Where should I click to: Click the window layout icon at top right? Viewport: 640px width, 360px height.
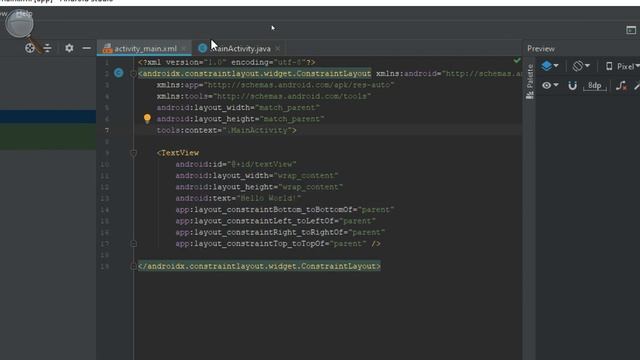(x=631, y=30)
